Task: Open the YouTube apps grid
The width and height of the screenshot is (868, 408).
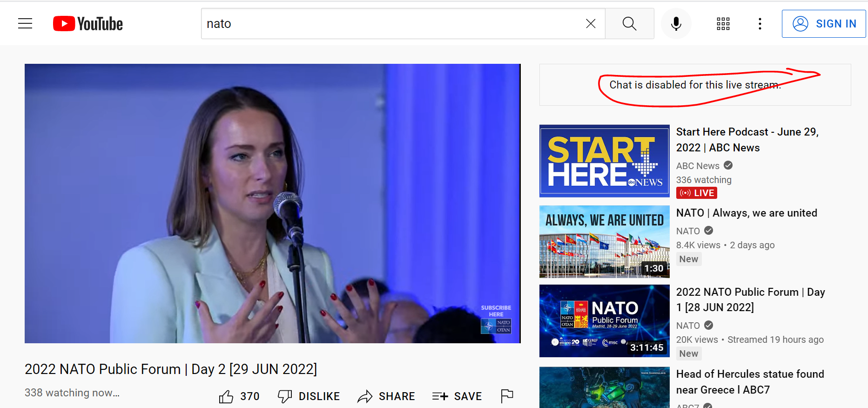Action: click(723, 24)
